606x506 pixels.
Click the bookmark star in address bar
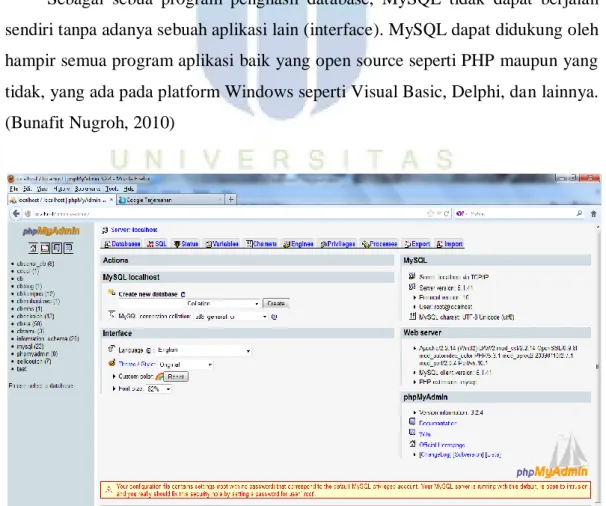pos(431,213)
